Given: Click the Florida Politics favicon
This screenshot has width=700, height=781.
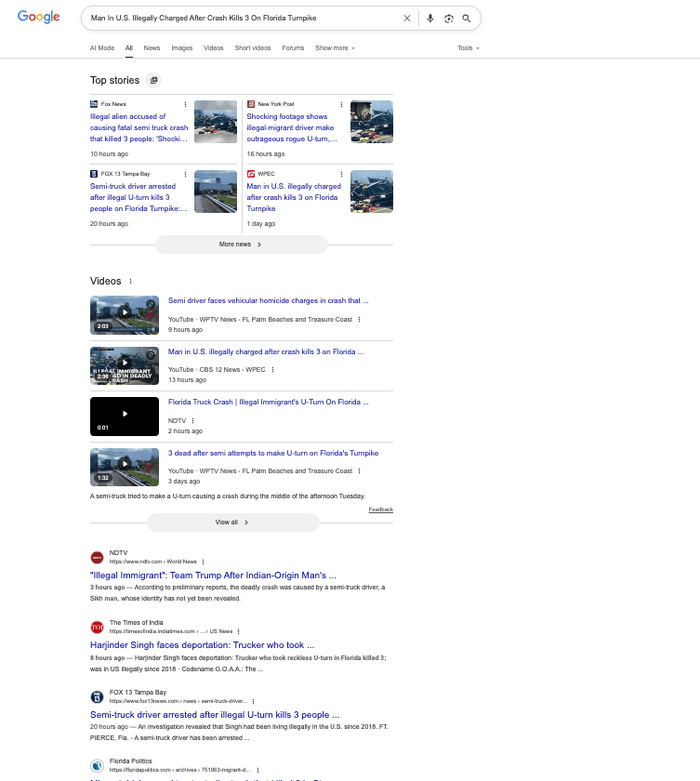Looking at the screenshot, I should click(x=97, y=765).
